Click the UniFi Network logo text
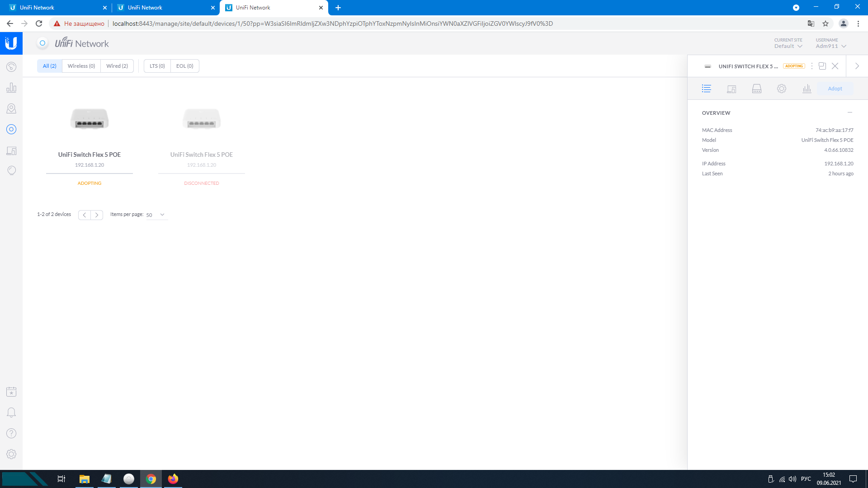The width and height of the screenshot is (868, 488). pos(82,43)
